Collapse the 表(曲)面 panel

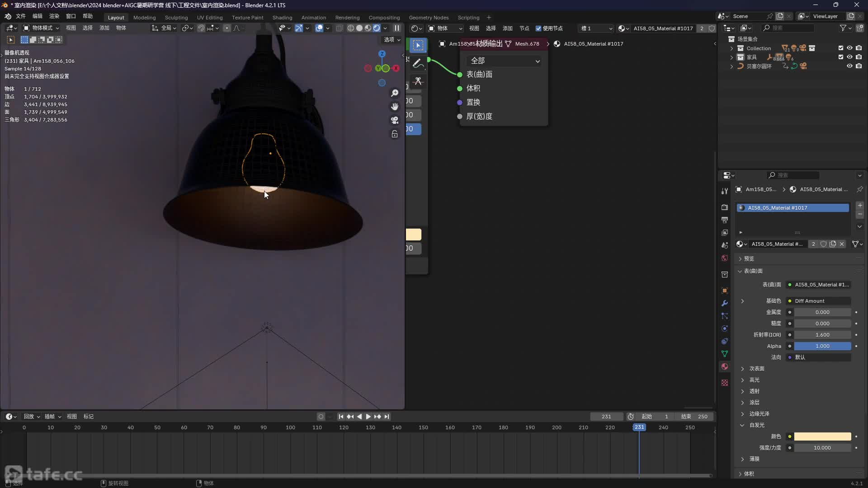click(753, 271)
